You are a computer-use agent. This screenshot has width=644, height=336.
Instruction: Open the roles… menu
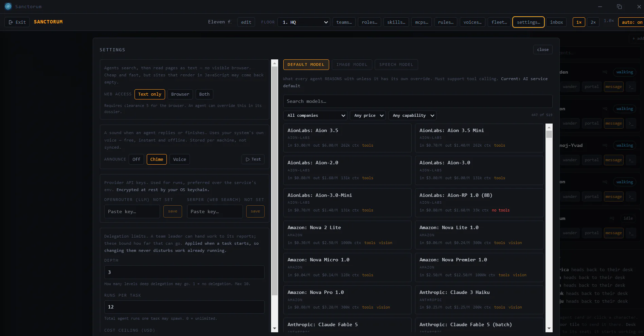[x=370, y=22]
